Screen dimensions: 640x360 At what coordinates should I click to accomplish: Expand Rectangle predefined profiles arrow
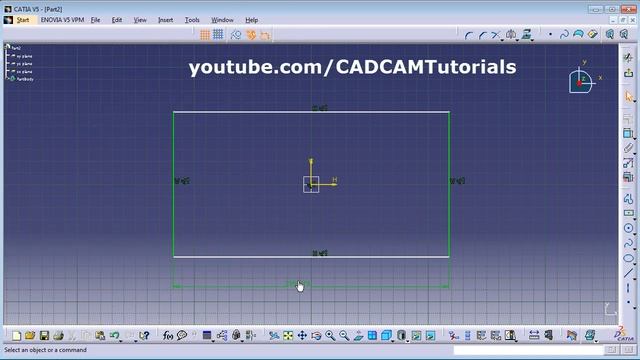tap(635, 219)
